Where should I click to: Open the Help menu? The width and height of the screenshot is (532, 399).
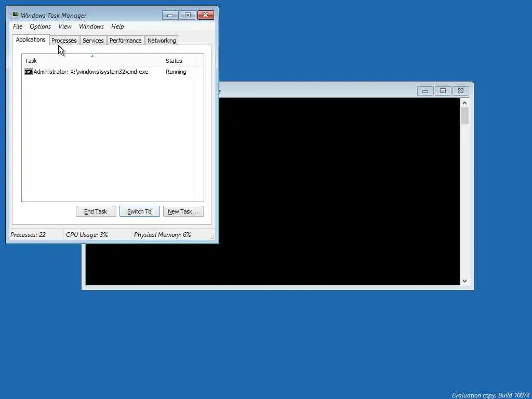(117, 26)
